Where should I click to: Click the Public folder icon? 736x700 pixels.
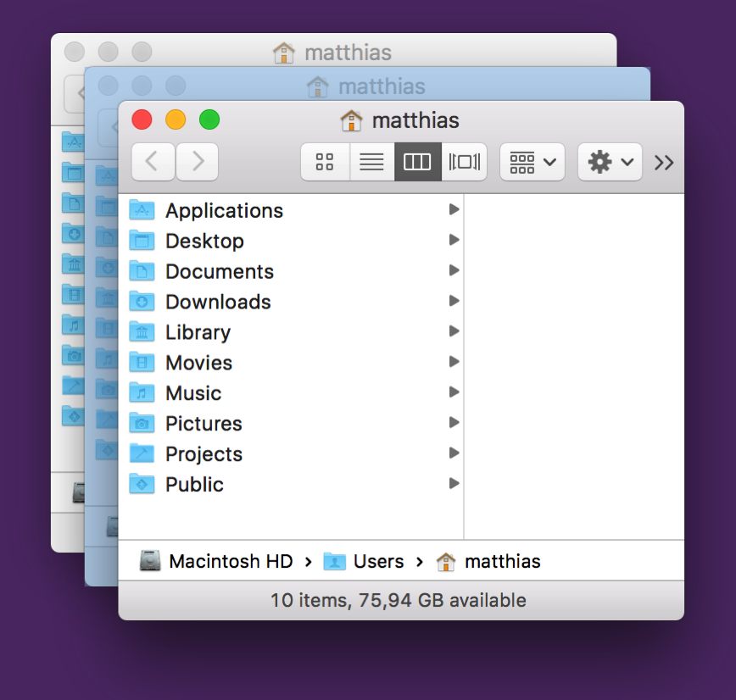pos(142,484)
